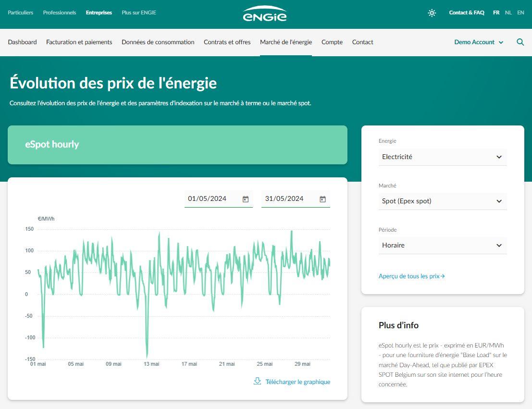Select the Entreprises section
The image size is (532, 409).
(x=99, y=12)
